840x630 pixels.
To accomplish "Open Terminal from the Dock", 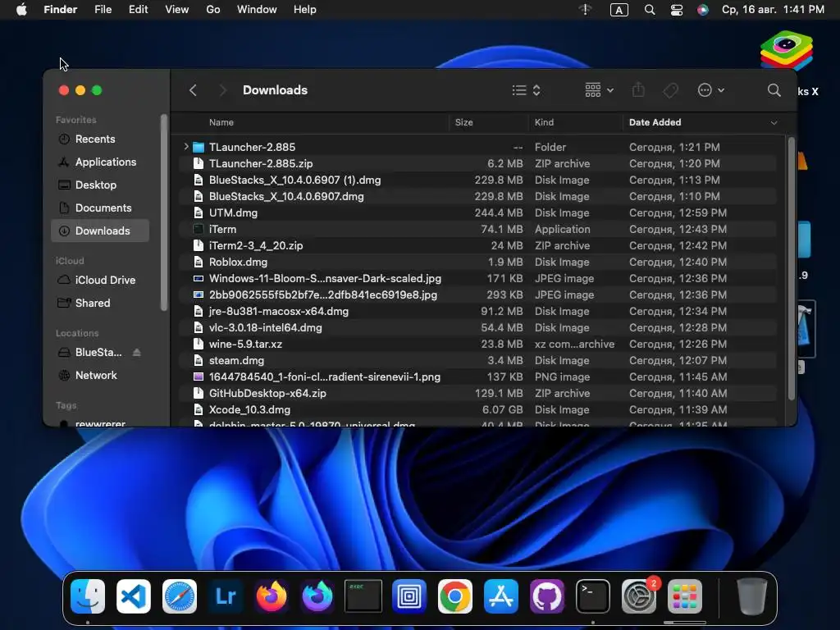I will click(593, 596).
